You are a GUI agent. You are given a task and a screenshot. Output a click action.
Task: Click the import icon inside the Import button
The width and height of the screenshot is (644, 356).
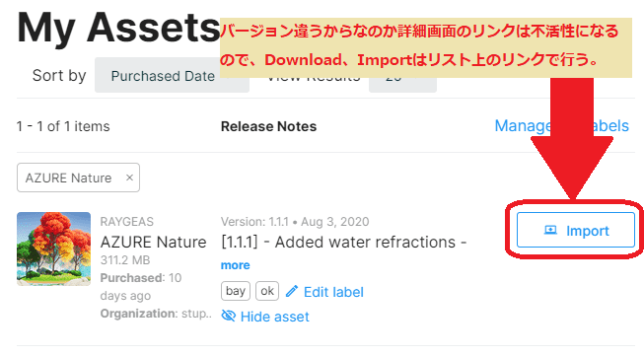tap(550, 230)
